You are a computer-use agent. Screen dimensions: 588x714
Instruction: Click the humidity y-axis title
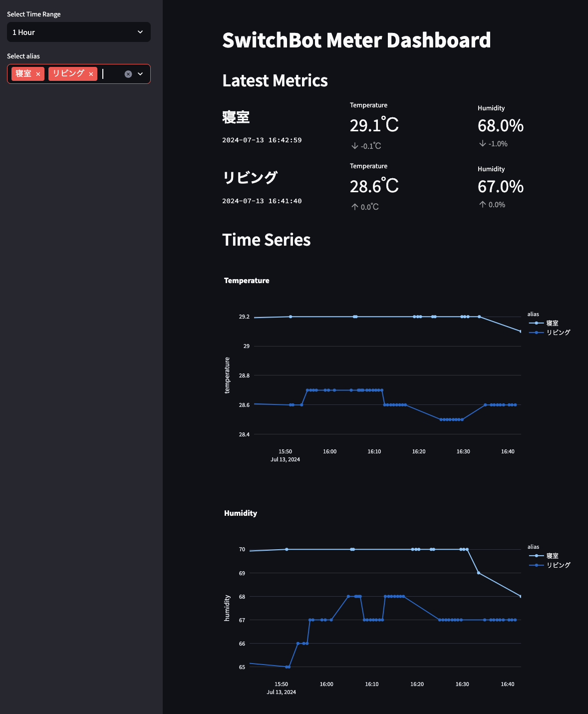point(227,608)
